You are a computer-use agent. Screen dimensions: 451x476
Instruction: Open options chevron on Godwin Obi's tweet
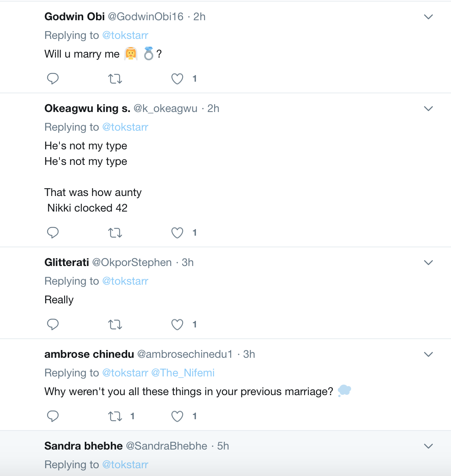tap(428, 17)
